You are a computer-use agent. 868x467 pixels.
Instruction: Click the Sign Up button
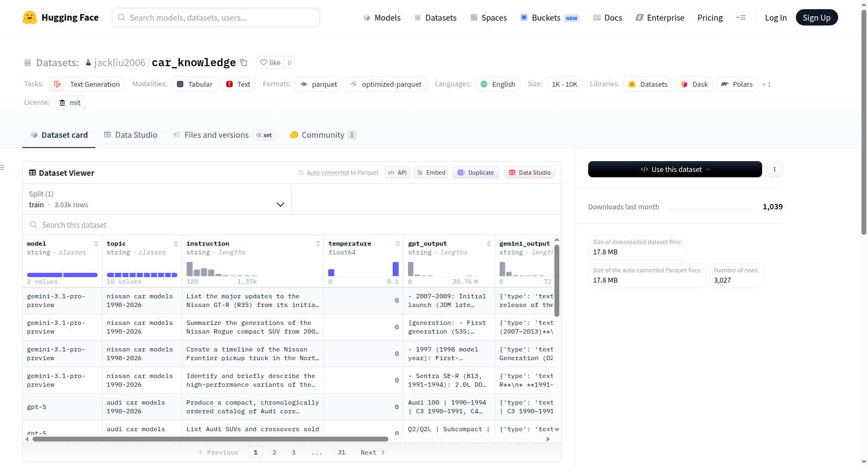click(816, 17)
